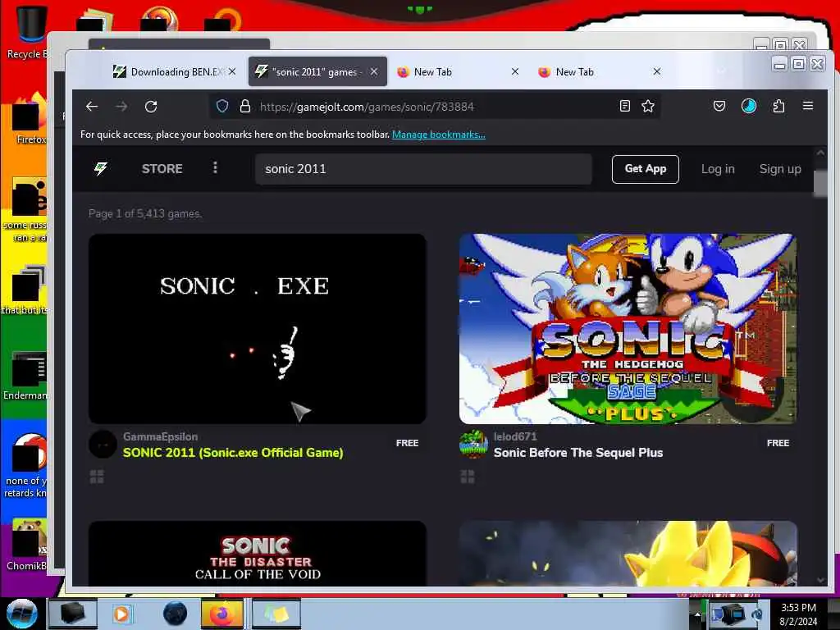Open the Enderman desktop icon
The width and height of the screenshot is (840, 630).
click(x=25, y=375)
